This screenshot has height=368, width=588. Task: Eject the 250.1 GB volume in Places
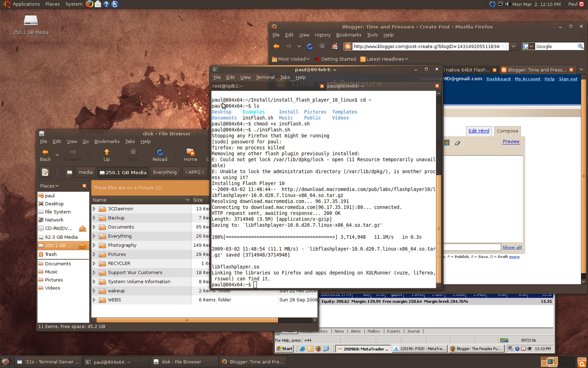83,245
